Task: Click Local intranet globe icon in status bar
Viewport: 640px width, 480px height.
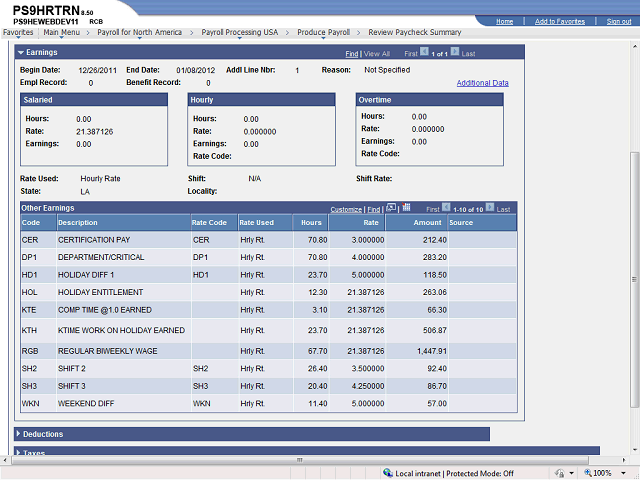Action: point(388,473)
